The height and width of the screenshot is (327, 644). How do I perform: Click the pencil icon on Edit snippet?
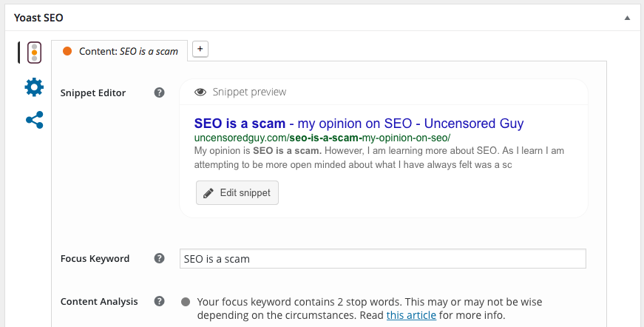(x=209, y=193)
